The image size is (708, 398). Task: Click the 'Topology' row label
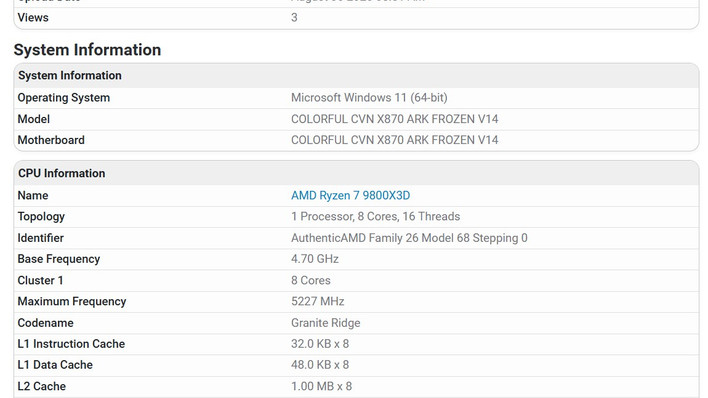[x=41, y=217]
